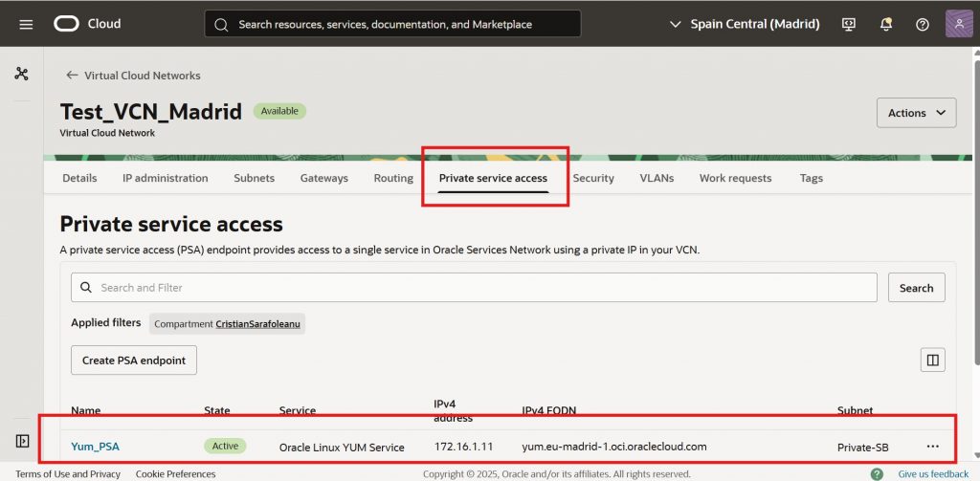Image resolution: width=980 pixels, height=481 pixels.
Task: Switch to the Security tab
Action: 593,178
